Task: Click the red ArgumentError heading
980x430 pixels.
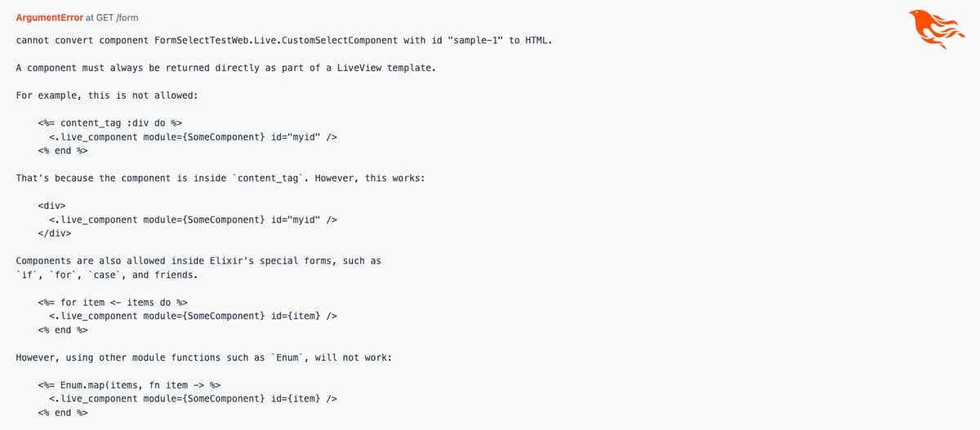Action: point(49,17)
